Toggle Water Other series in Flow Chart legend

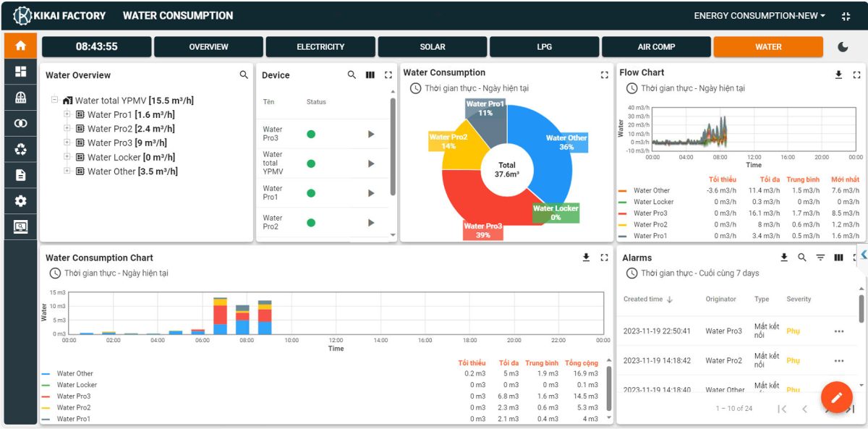(x=651, y=191)
